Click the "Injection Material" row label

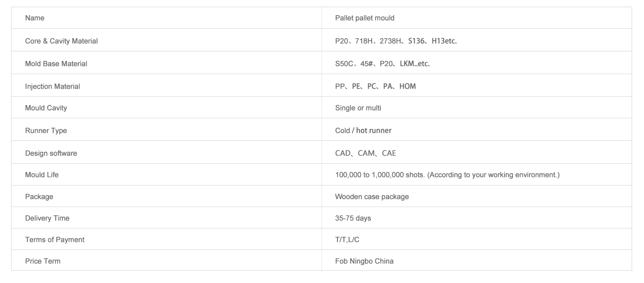coord(52,86)
